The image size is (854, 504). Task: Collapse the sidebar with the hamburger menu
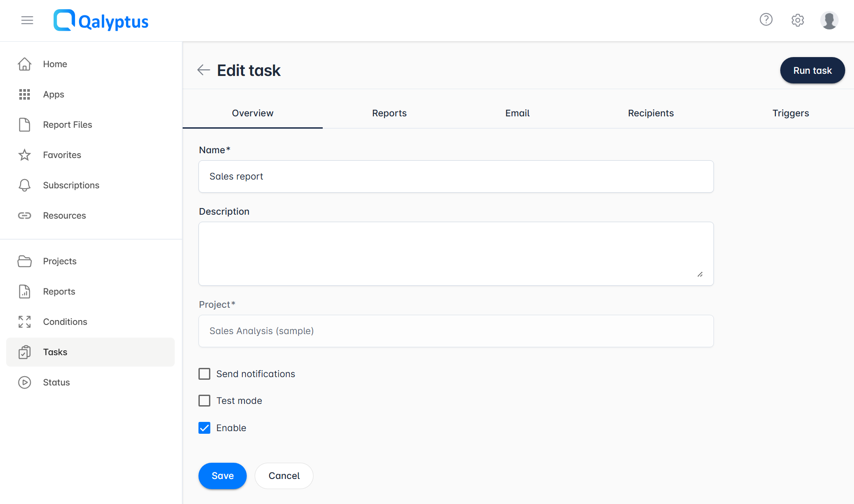(x=27, y=20)
